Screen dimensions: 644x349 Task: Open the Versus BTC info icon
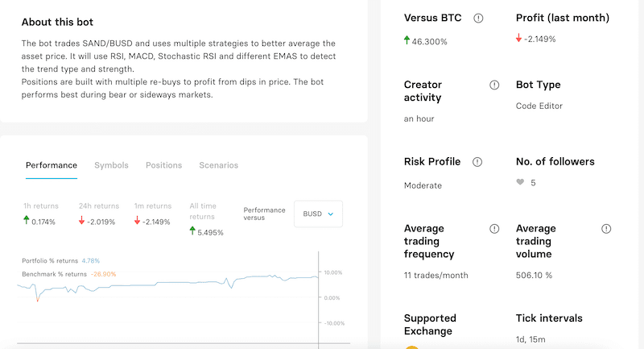click(x=478, y=18)
